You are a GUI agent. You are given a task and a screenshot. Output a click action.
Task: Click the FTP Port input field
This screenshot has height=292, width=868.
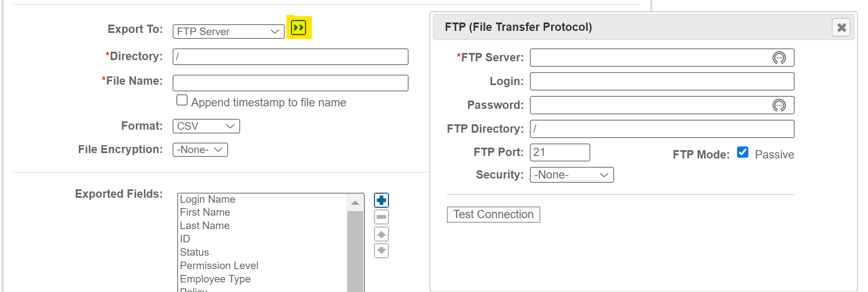coord(560,152)
